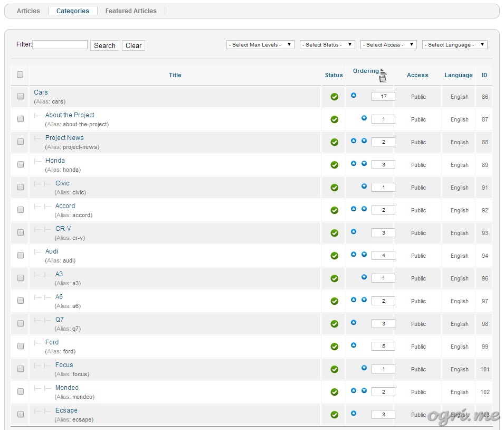
Task: Click the Search button
Action: click(x=104, y=45)
